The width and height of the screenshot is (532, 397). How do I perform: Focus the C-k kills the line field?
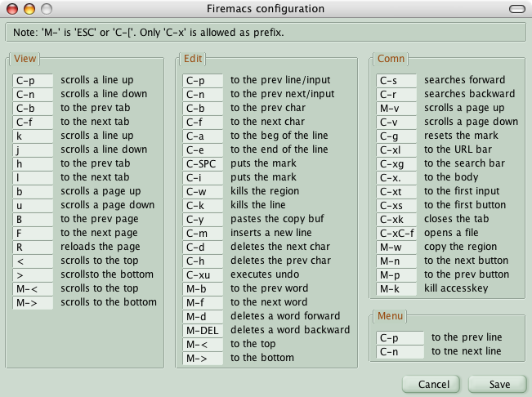(x=203, y=206)
